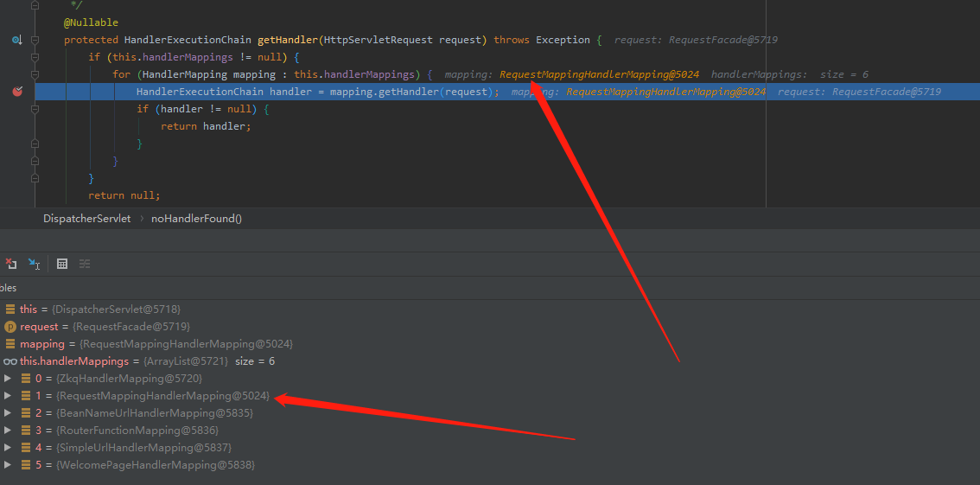This screenshot has width=980, height=485.
Task: Click the element icon of RouterFunctionMapping@5836
Action: 26,431
